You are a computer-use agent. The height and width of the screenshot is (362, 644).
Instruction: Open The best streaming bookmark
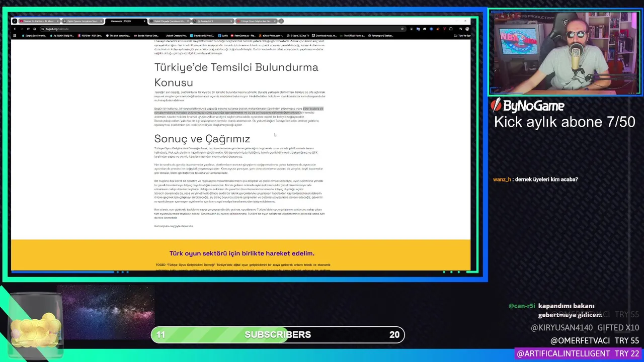click(x=118, y=36)
